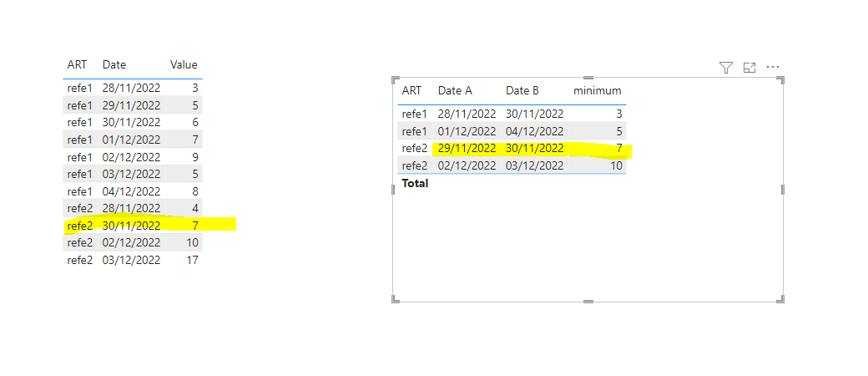The width and height of the screenshot is (868, 376).
Task: Select refe2 02/12/2022 date cell left table
Action: [132, 242]
